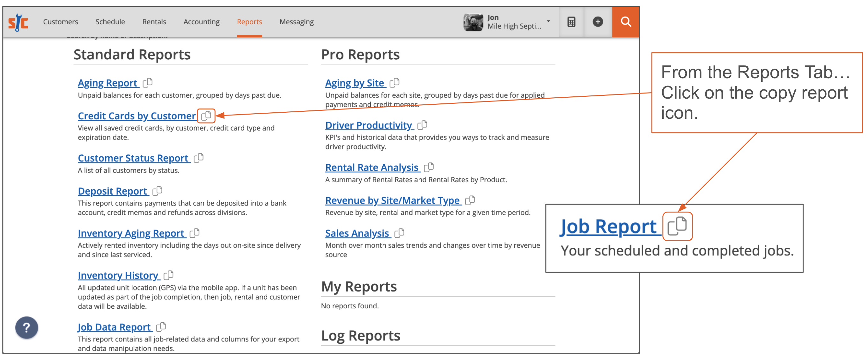This screenshot has height=360, width=868.
Task: Expand the Jon user account dropdown
Action: click(x=548, y=21)
